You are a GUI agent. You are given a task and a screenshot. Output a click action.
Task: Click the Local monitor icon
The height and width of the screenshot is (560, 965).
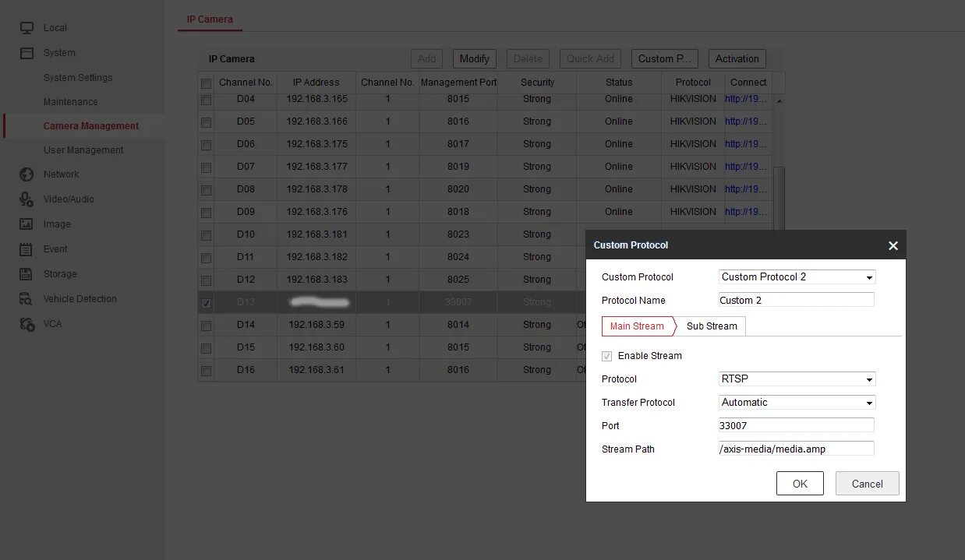tap(27, 28)
